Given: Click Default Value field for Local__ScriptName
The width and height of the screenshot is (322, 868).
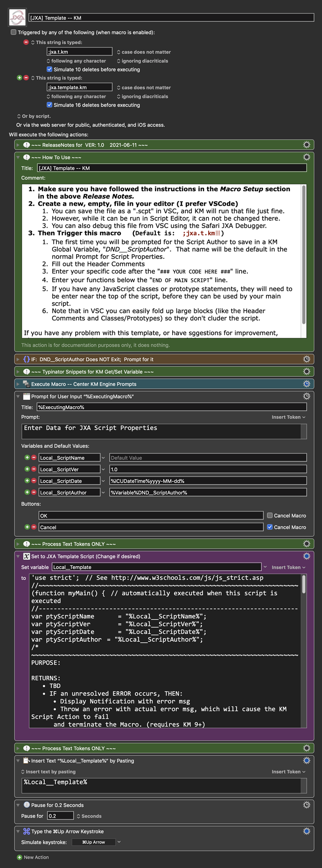Looking at the screenshot, I should click(208, 458).
